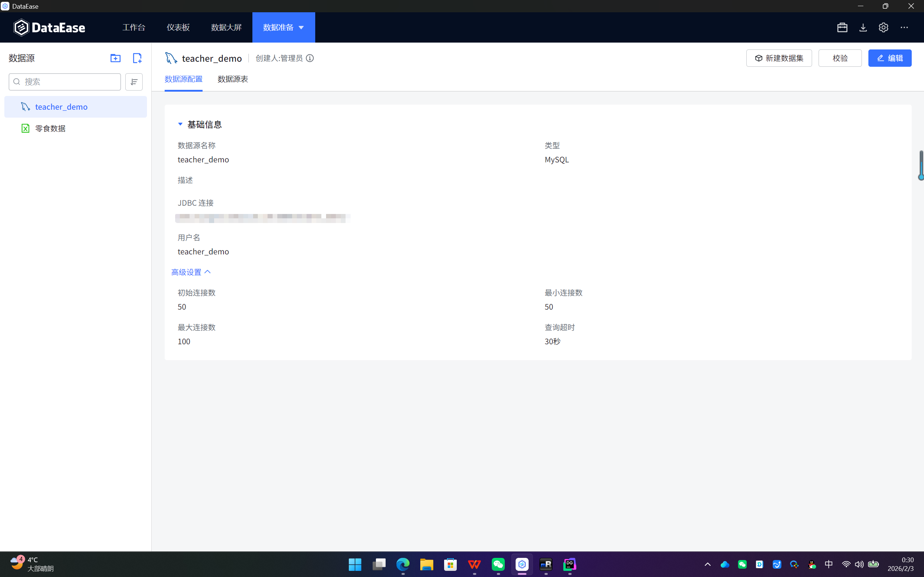924x577 pixels.
Task: Click the 校验 button
Action: pos(840,58)
